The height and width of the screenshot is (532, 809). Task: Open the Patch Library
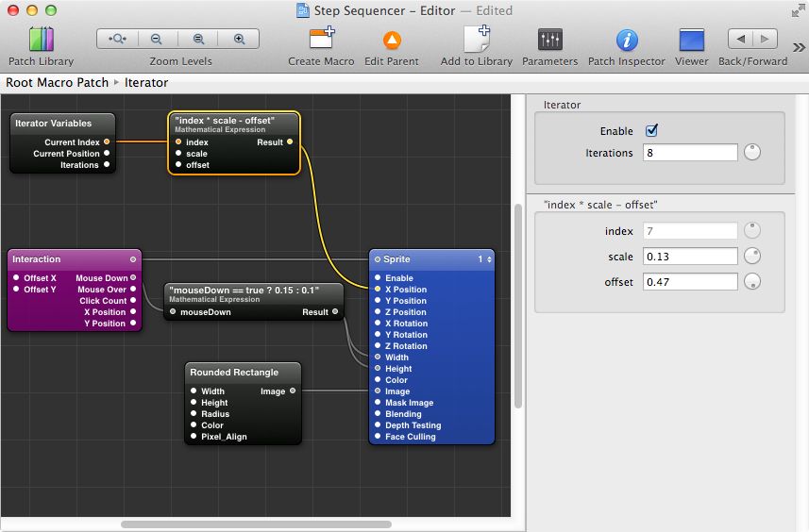(x=41, y=40)
